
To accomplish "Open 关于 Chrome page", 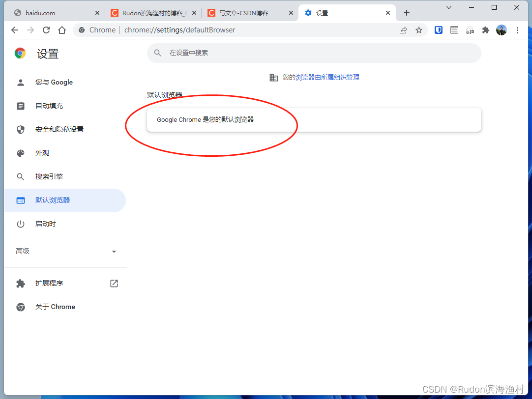I will [x=65, y=307].
